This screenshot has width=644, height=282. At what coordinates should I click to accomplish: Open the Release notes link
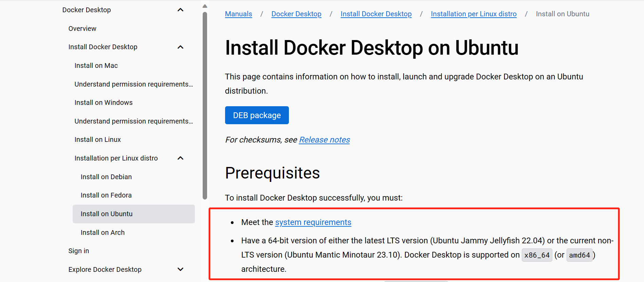tap(325, 140)
